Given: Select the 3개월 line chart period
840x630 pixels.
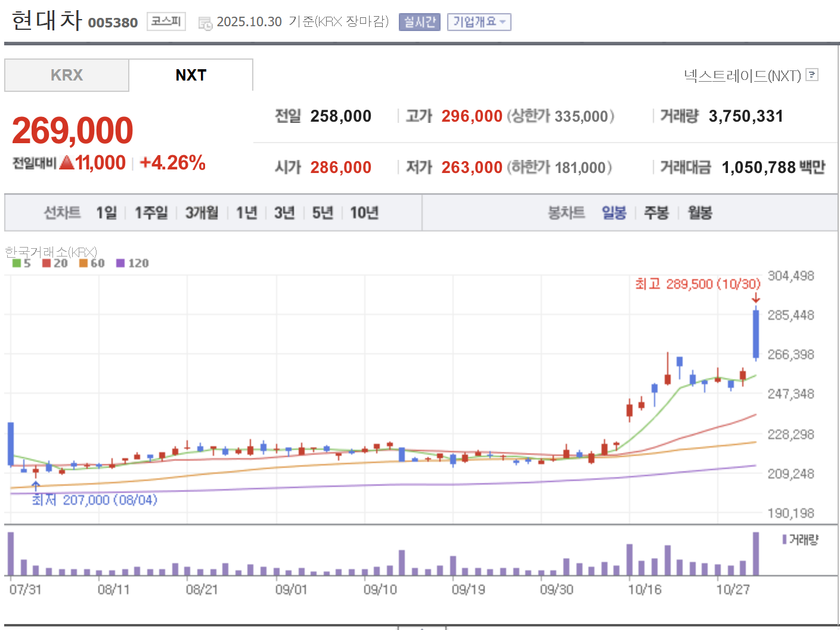Looking at the screenshot, I should click(x=202, y=213).
